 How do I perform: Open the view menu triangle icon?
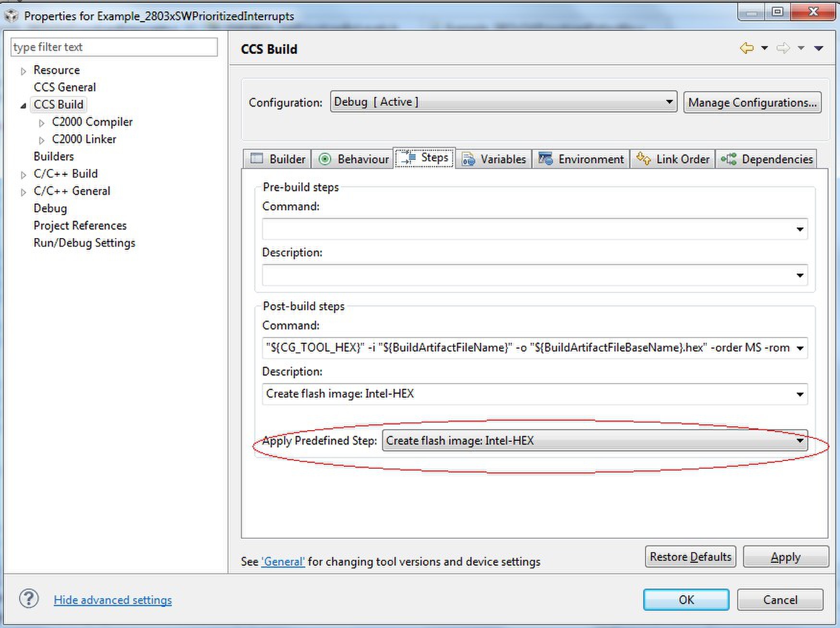pyautogui.click(x=819, y=48)
